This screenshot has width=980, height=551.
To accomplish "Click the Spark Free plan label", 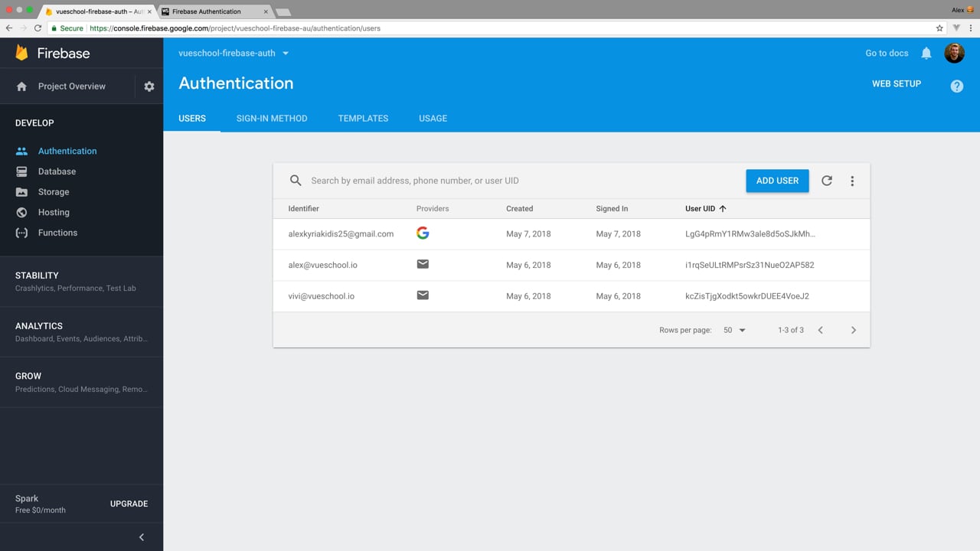I will [41, 504].
